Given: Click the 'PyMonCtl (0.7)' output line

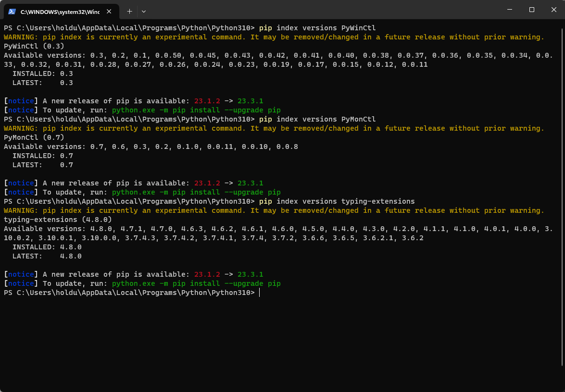Looking at the screenshot, I should pyautogui.click(x=34, y=137).
